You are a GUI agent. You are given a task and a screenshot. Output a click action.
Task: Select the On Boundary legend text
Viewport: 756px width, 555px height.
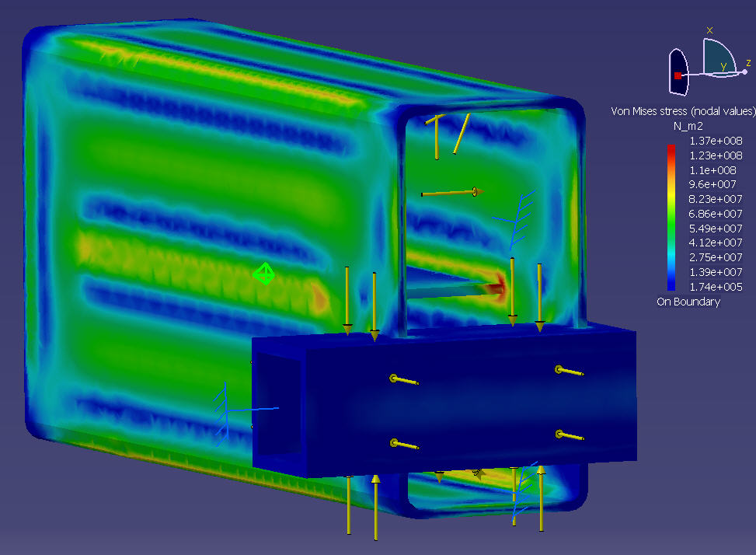[688, 302]
